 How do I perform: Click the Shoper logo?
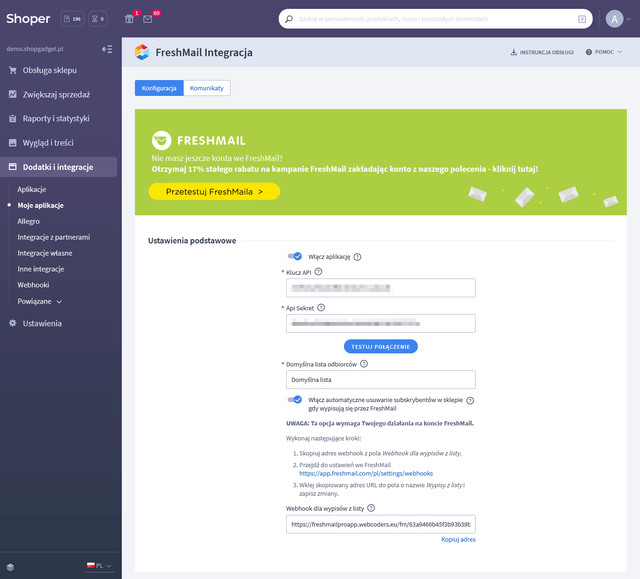[28, 19]
